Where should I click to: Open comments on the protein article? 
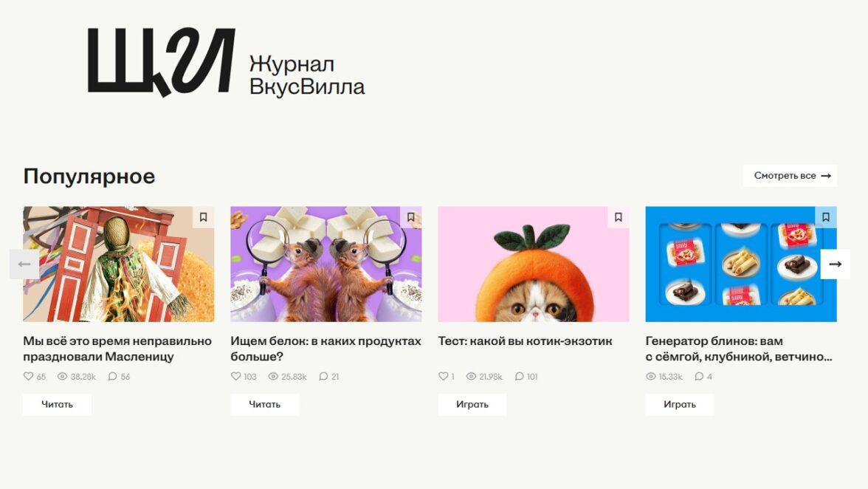pyautogui.click(x=323, y=377)
